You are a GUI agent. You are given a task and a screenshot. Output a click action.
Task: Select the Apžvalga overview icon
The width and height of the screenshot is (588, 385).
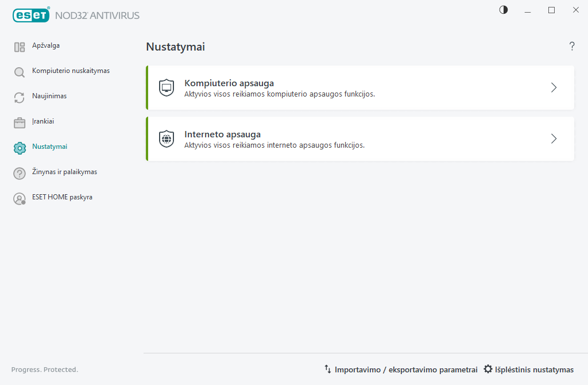[x=19, y=46]
